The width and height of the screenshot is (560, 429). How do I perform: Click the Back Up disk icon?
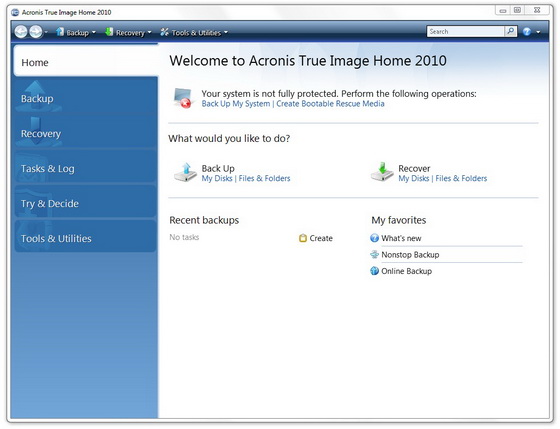(x=185, y=173)
